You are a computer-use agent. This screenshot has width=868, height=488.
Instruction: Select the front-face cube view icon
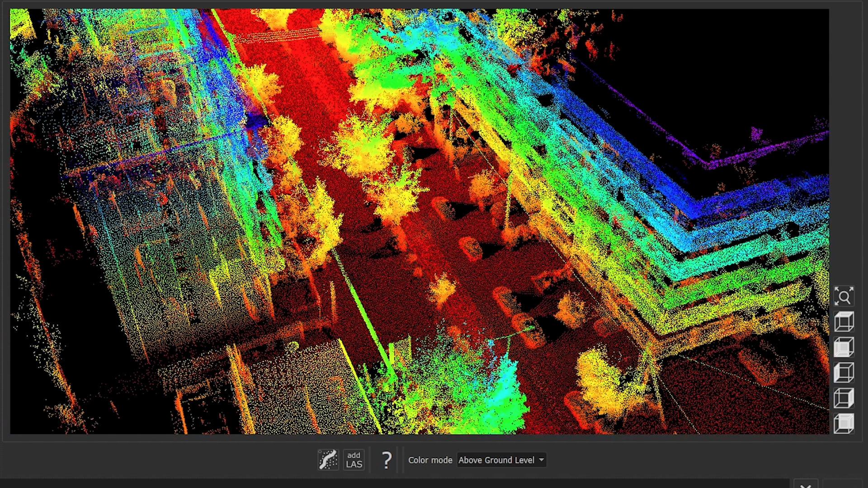[844, 347]
